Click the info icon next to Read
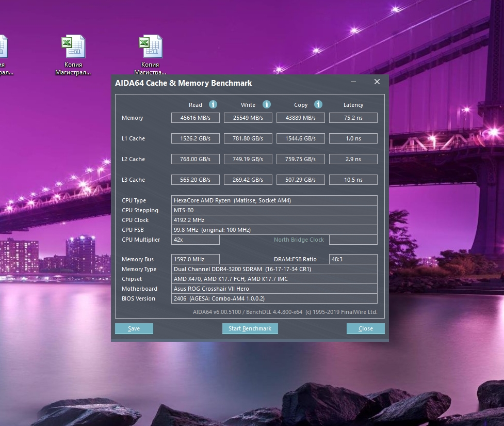504x426 pixels. (213, 104)
